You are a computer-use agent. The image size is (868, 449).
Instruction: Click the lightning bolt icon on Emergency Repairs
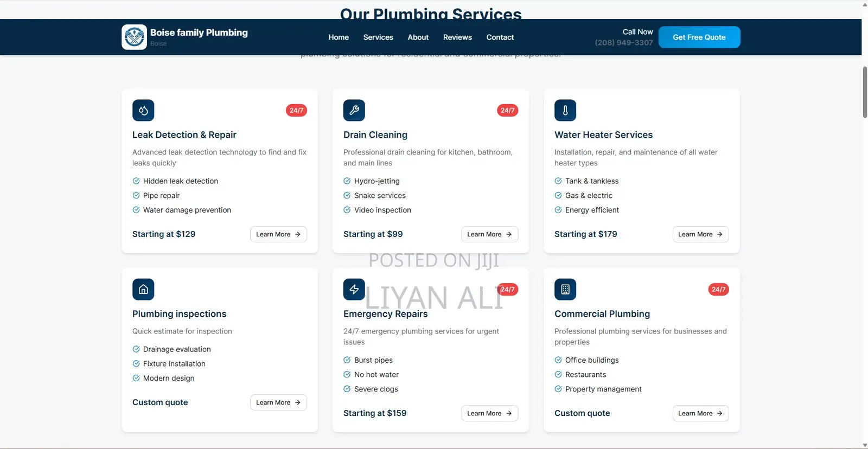pos(354,289)
